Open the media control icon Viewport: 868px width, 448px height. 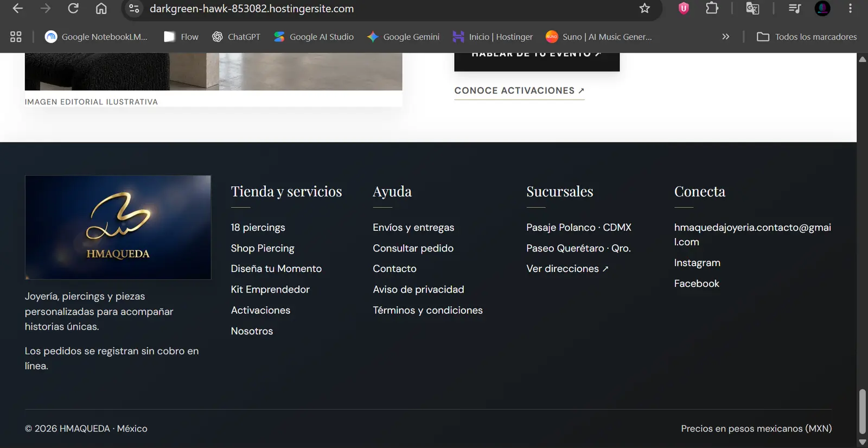[795, 8]
